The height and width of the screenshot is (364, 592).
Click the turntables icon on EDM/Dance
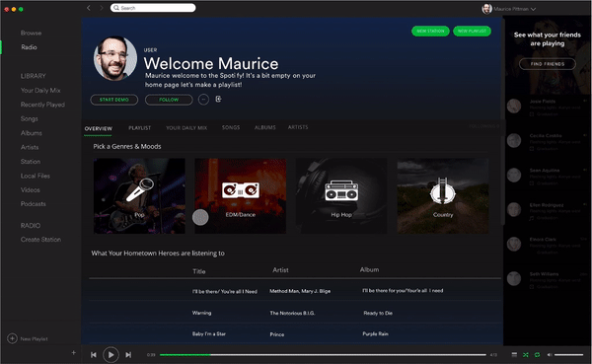241,190
